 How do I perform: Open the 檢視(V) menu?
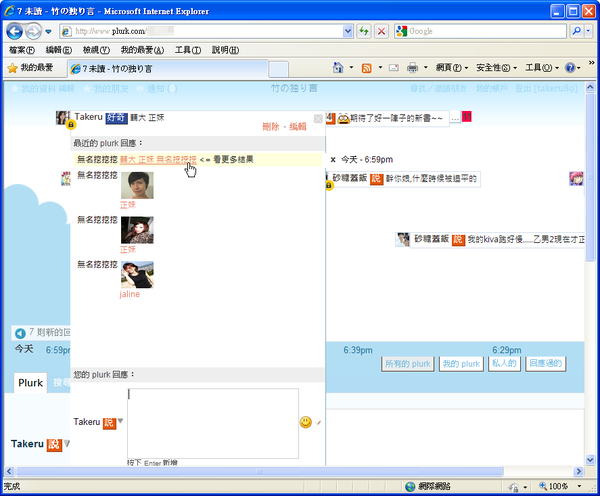pos(96,50)
